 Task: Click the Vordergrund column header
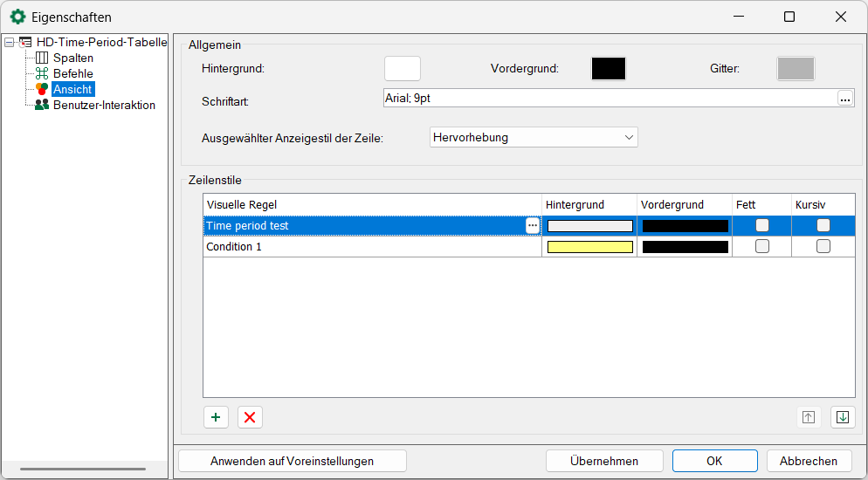685,204
